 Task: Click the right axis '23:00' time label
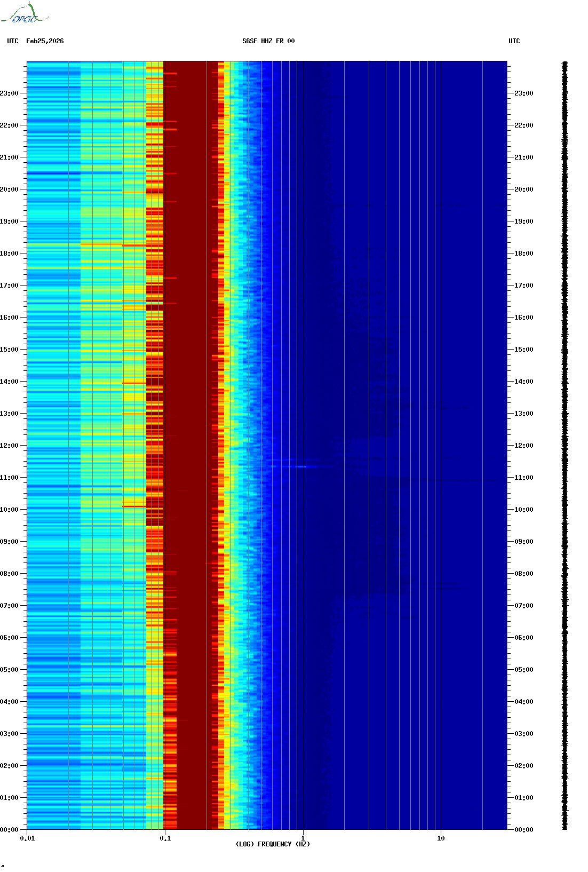click(x=524, y=93)
